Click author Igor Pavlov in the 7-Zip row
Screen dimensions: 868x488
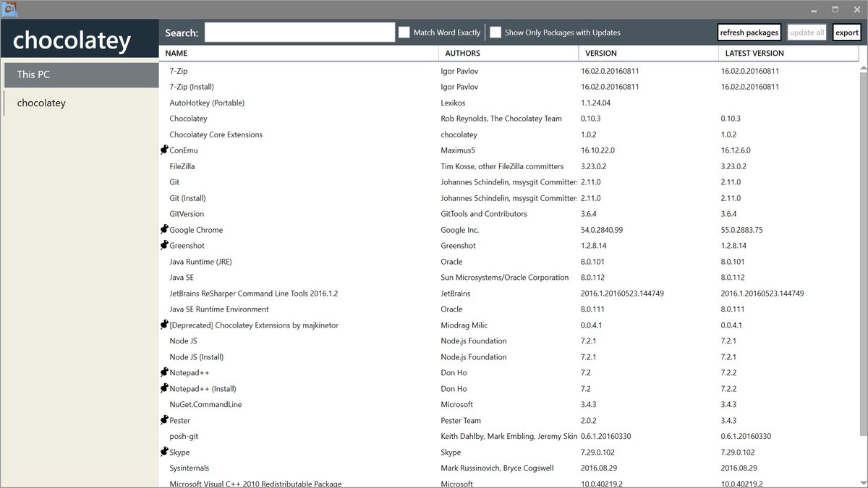(459, 71)
